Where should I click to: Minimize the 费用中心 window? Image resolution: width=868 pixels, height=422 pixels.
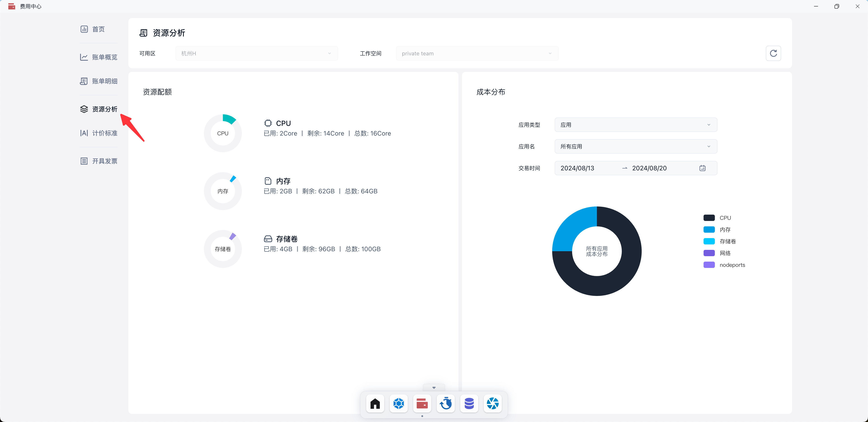(x=816, y=6)
